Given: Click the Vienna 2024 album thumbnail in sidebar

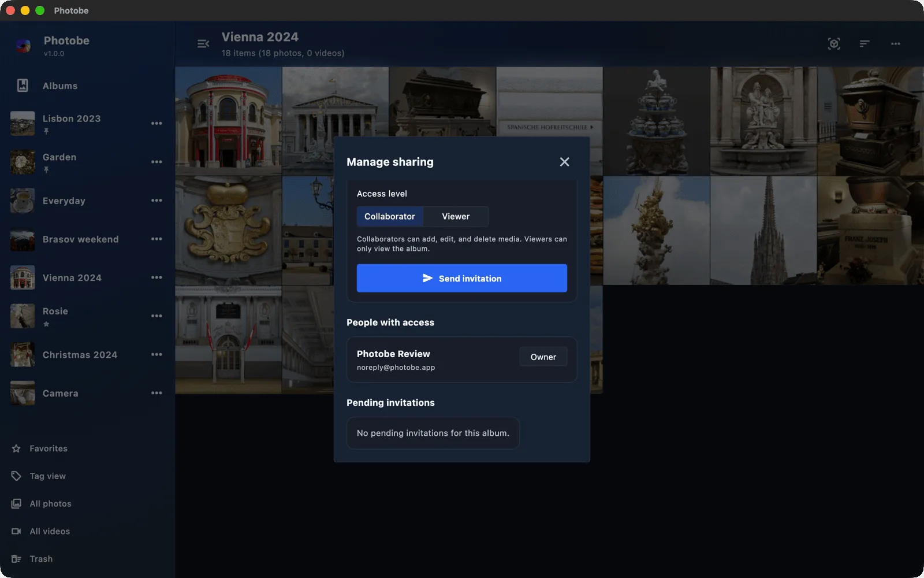Looking at the screenshot, I should tap(23, 277).
